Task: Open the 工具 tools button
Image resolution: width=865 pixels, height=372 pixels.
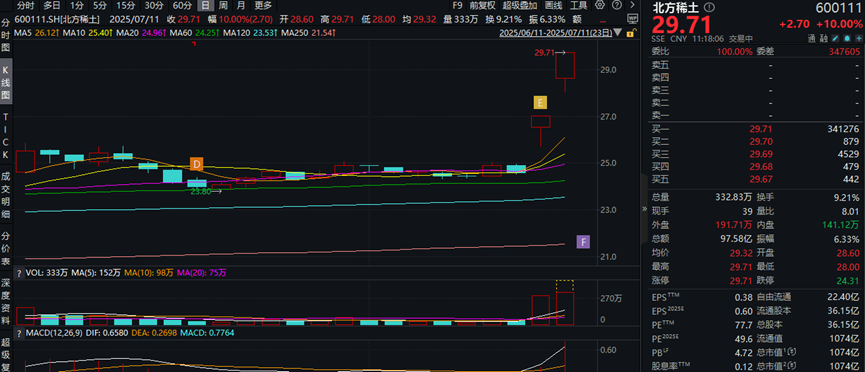Action: click(x=579, y=6)
